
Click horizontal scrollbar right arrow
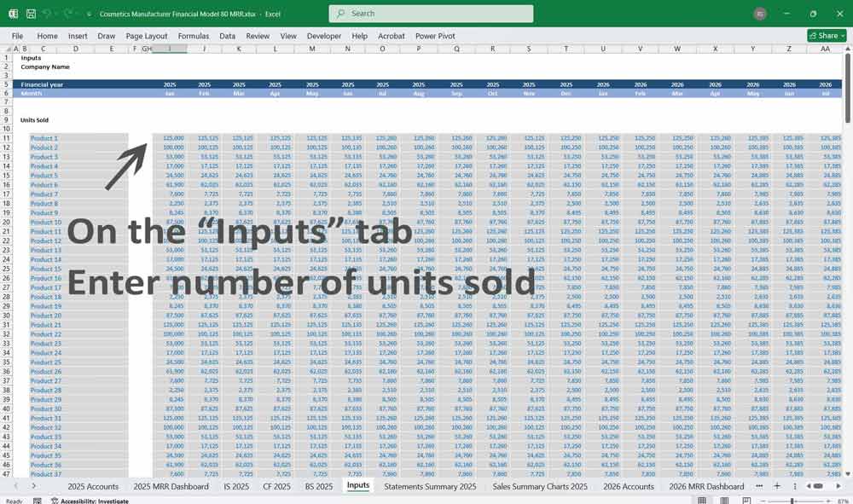[x=838, y=486]
